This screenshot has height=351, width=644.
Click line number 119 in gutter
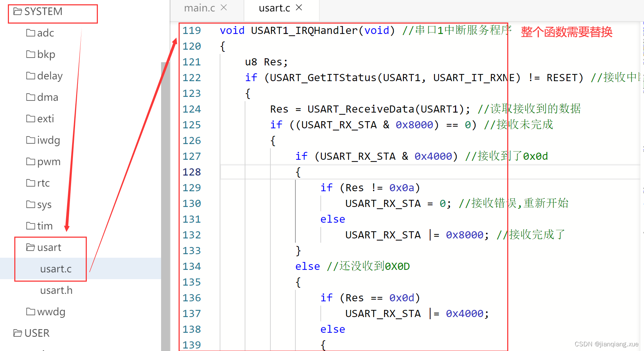click(x=192, y=31)
